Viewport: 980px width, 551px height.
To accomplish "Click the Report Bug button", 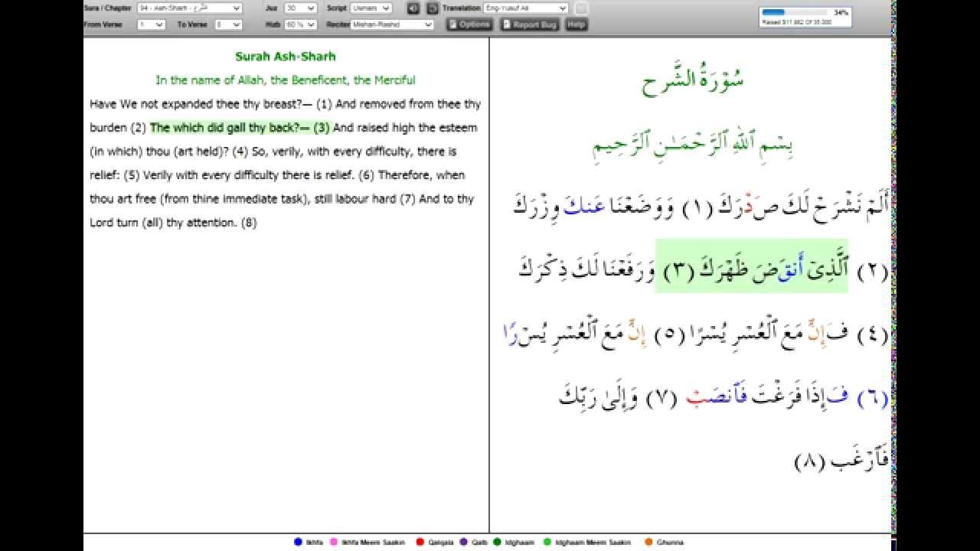I will 530,24.
